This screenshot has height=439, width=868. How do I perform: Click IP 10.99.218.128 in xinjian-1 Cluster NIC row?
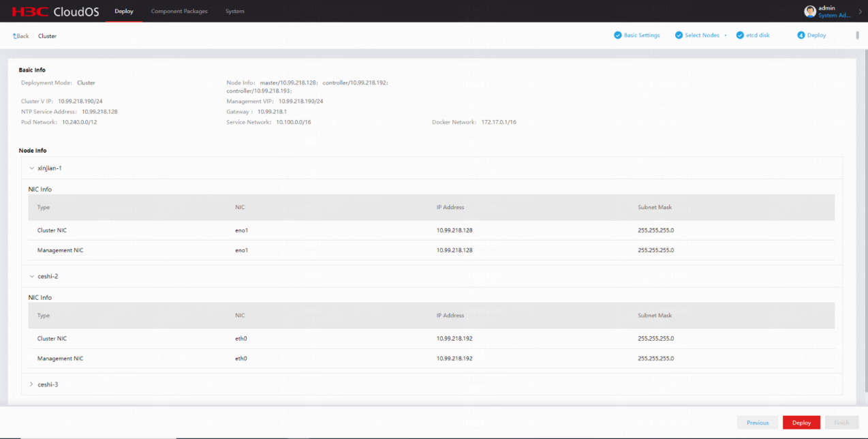click(x=454, y=230)
